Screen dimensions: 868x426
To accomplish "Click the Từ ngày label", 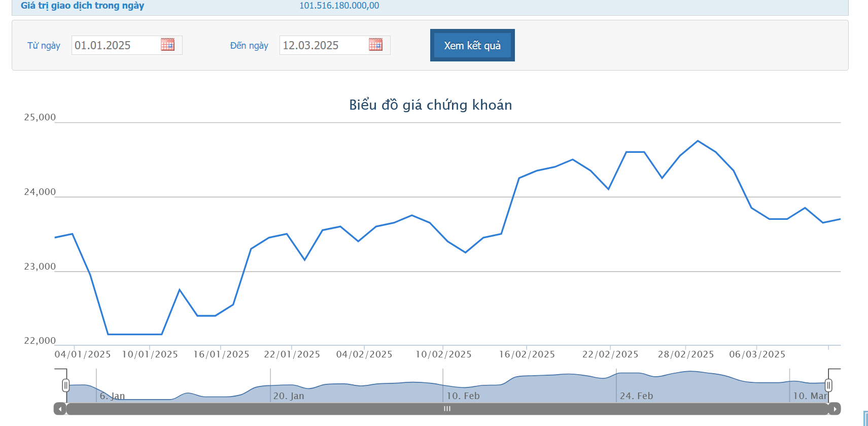I will click(44, 46).
